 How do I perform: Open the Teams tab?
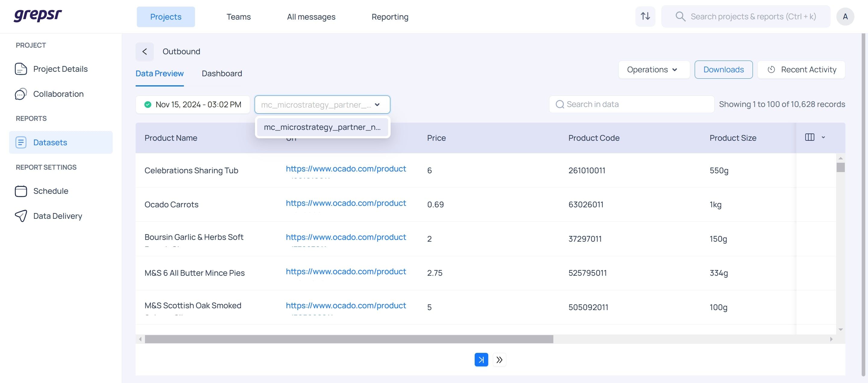pos(239,17)
